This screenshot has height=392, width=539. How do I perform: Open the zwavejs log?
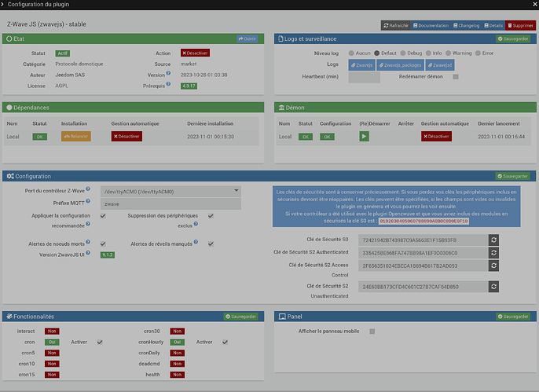coord(361,65)
